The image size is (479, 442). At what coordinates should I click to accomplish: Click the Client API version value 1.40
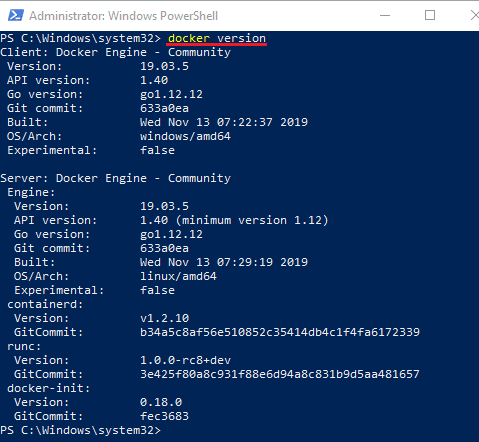coord(154,80)
